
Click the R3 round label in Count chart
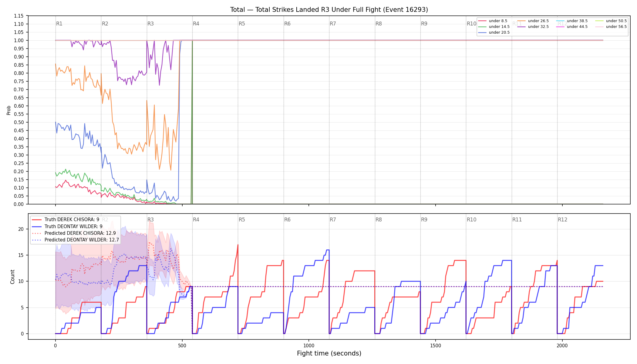[x=150, y=220]
